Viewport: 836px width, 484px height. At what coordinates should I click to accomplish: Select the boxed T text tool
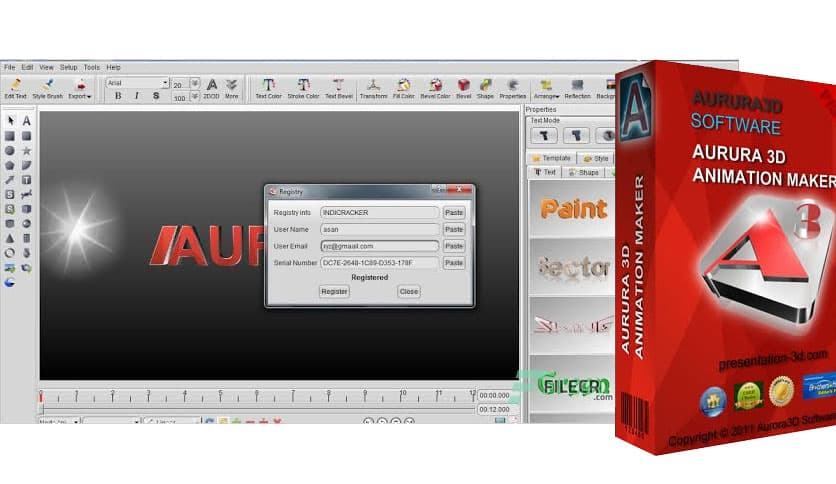coord(26,180)
